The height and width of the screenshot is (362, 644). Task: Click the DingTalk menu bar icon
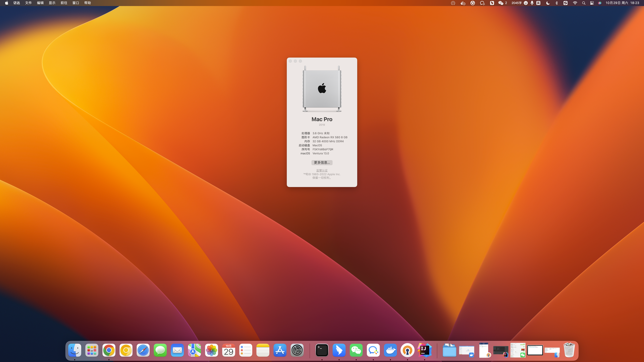[x=492, y=3]
